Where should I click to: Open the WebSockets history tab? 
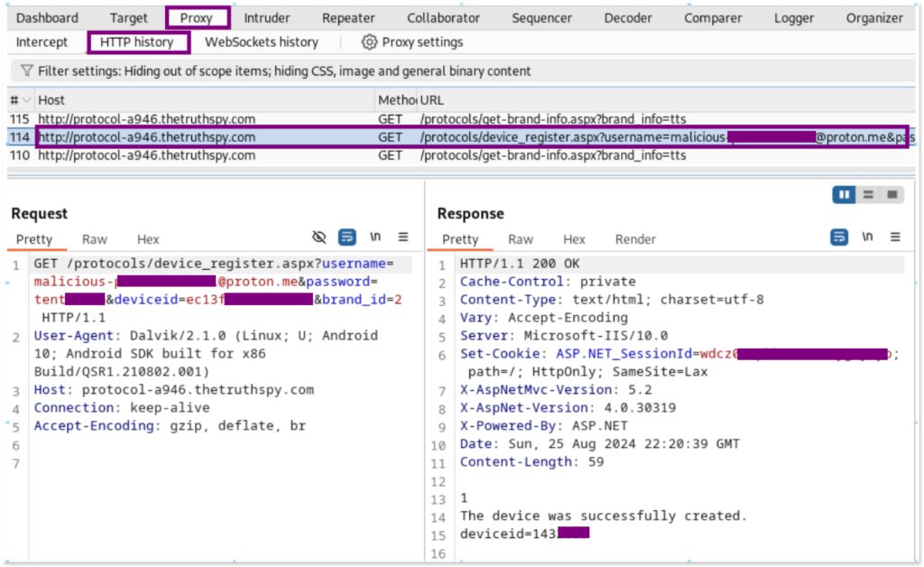261,42
